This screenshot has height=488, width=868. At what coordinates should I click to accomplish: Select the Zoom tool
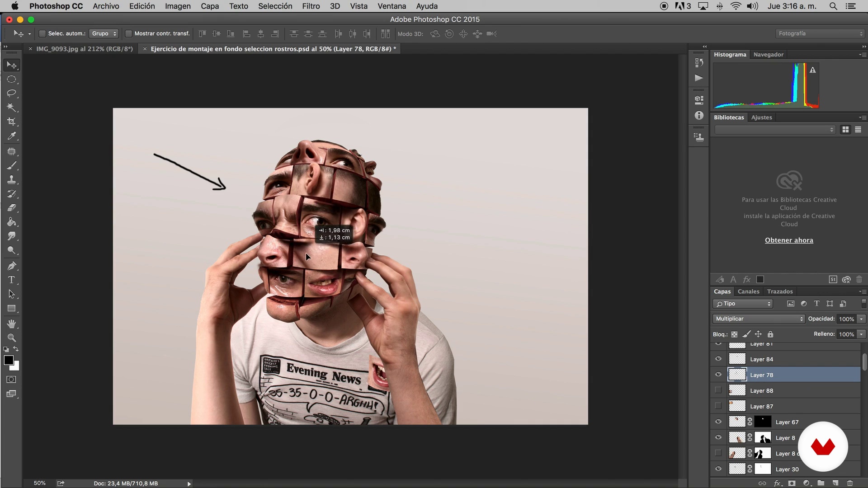pyautogui.click(x=12, y=338)
